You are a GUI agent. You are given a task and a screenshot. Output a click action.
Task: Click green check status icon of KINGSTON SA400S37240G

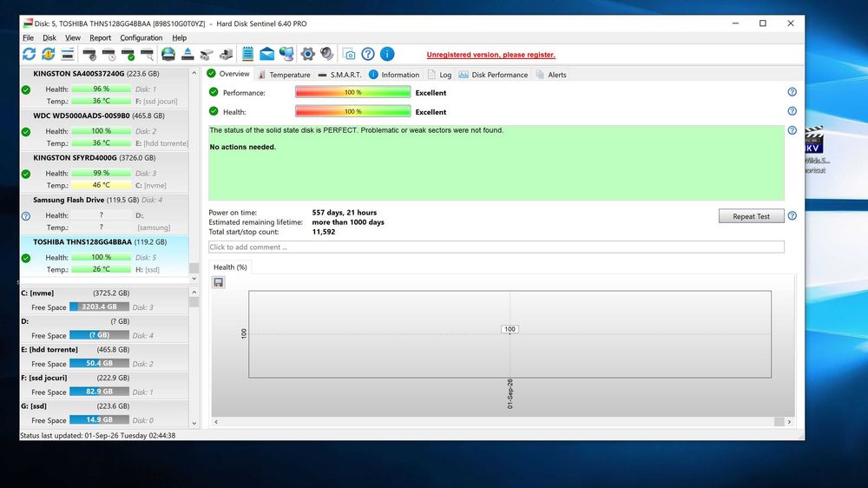point(26,89)
